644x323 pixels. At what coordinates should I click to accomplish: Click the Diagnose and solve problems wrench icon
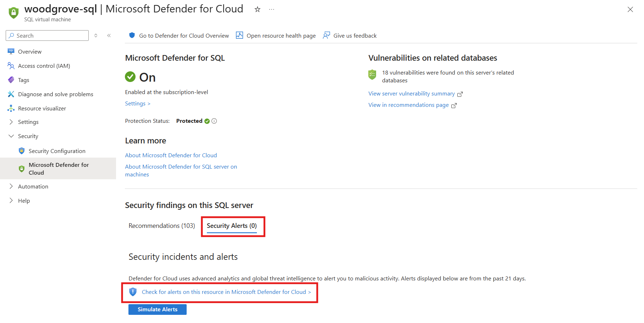[11, 94]
